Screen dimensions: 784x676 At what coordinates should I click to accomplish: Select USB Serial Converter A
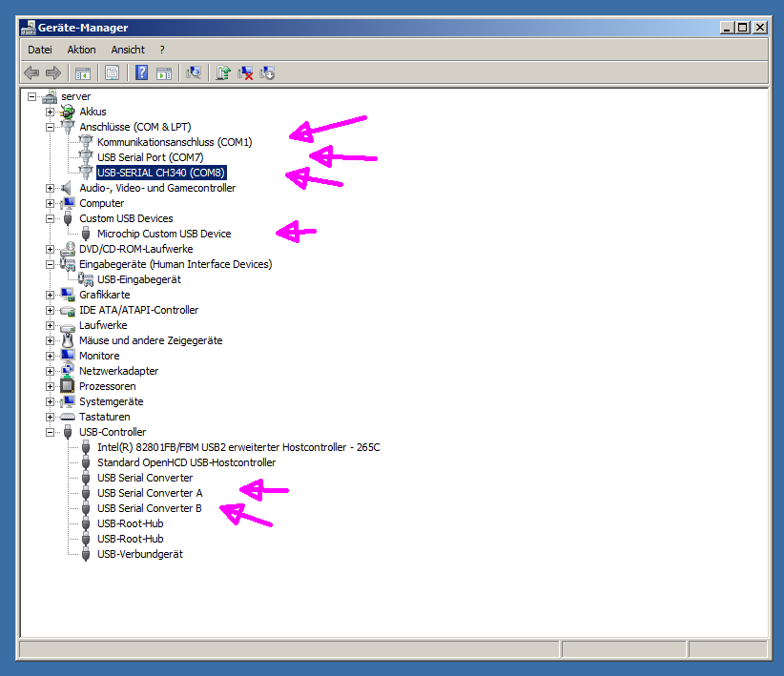tap(150, 493)
